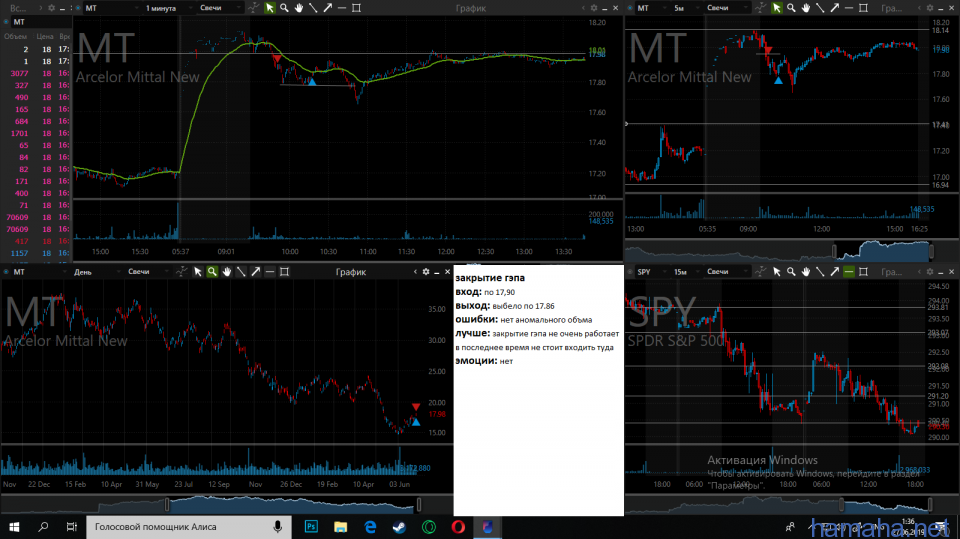Screen dimensions: 960x539
Task: Toggle the crosshair tool in the daily MT chart
Action: coord(183,272)
